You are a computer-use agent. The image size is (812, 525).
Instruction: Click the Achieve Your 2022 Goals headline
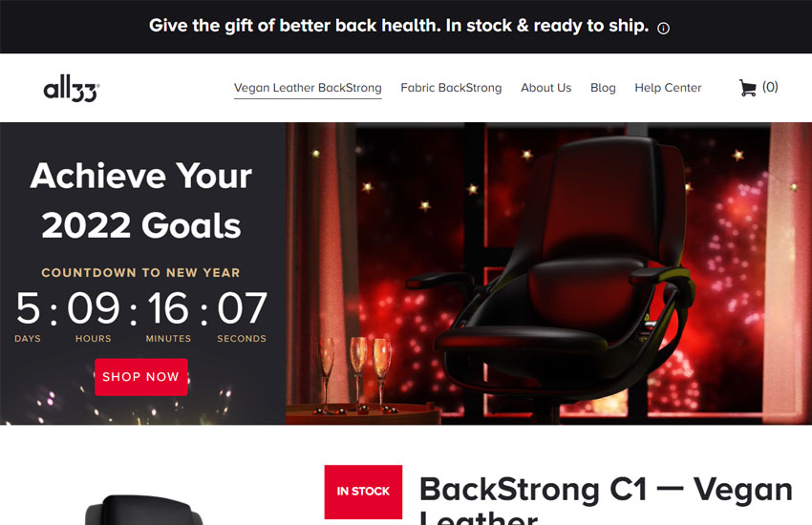[x=140, y=200]
